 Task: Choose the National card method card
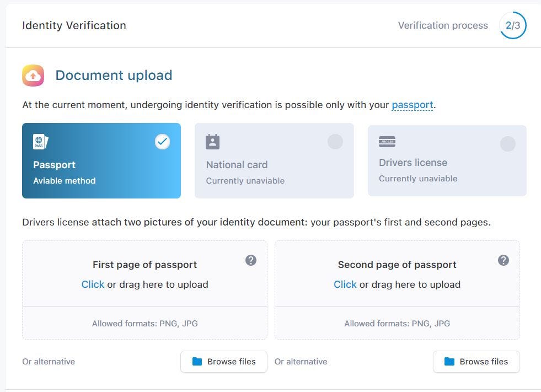click(x=274, y=161)
